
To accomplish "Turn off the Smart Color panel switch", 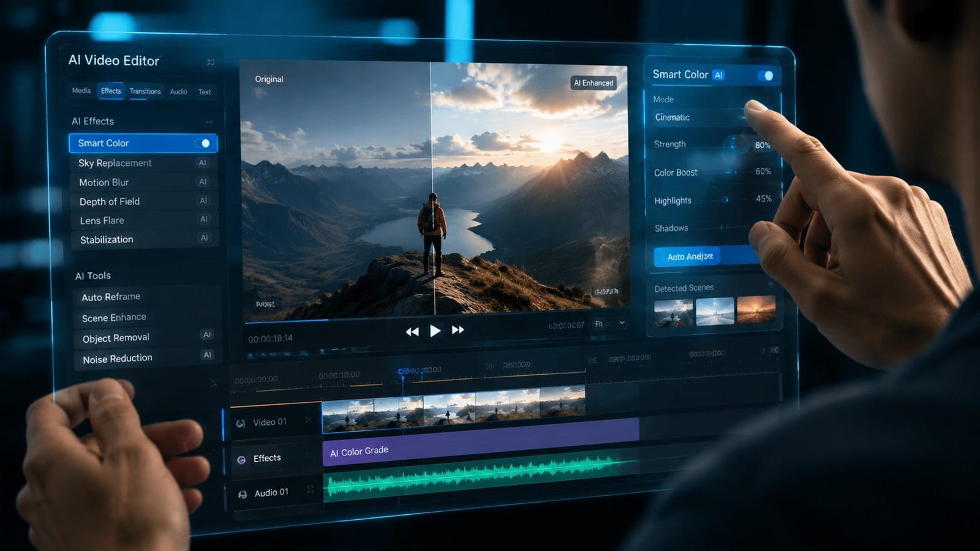I will point(765,75).
